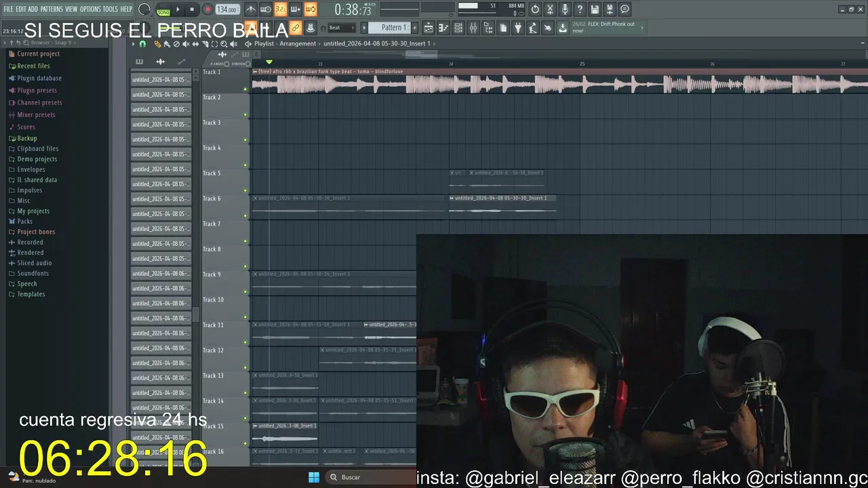Click the download tray toolbar icon
Image resolution: width=868 pixels, height=488 pixels.
tap(563, 28)
